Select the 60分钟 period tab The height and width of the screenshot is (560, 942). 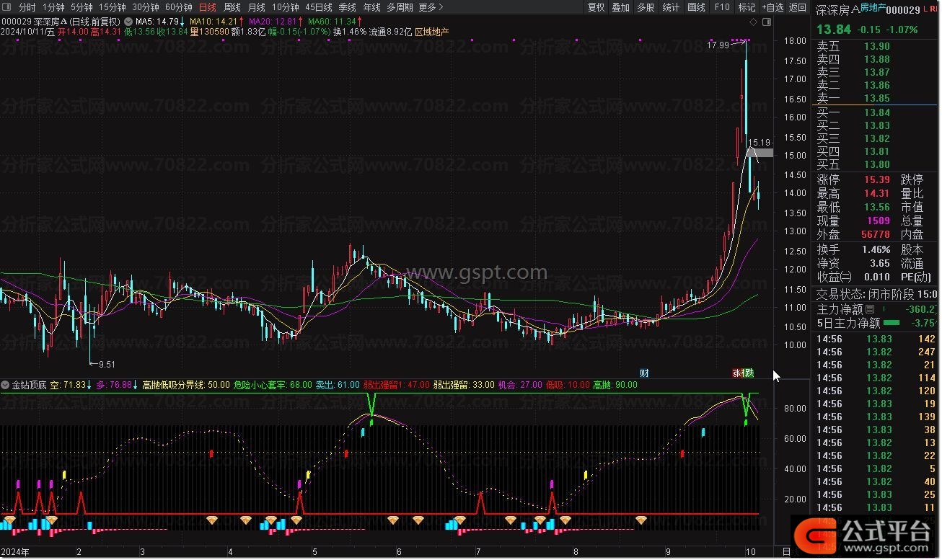pyautogui.click(x=178, y=7)
